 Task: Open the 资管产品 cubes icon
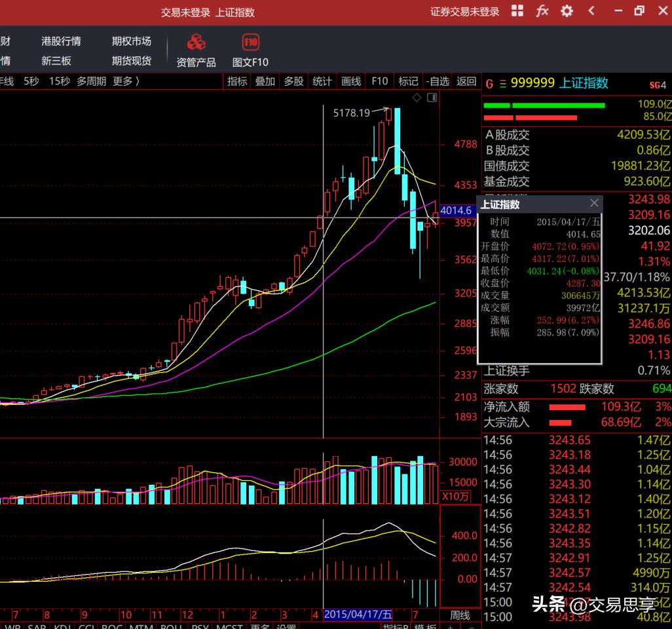[196, 43]
